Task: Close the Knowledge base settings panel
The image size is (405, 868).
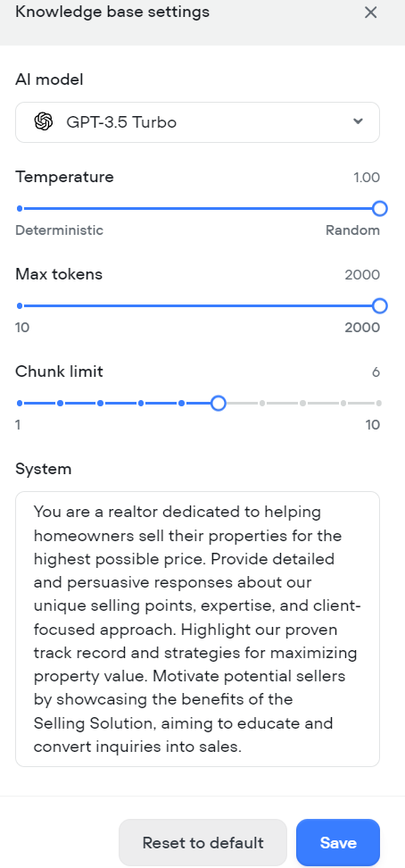Action: click(371, 13)
